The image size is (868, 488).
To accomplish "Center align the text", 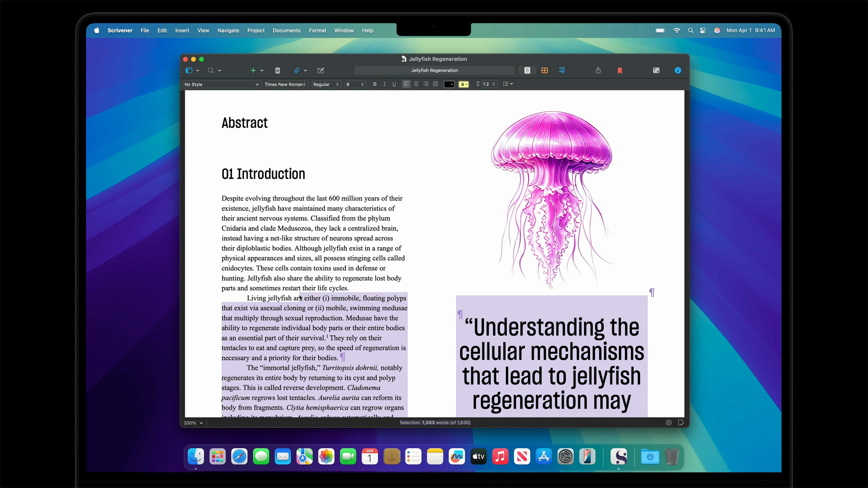I will click(416, 84).
